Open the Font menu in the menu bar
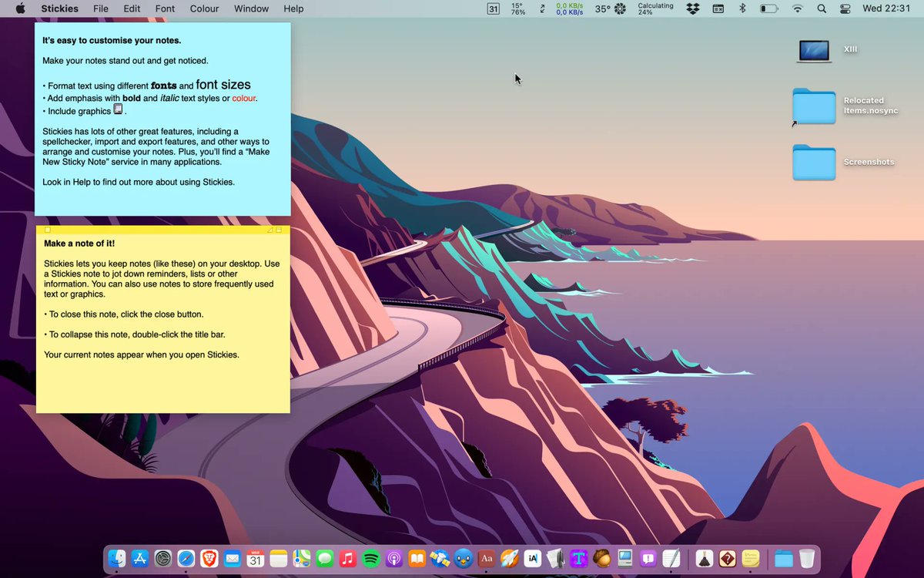924x578 pixels. (x=165, y=8)
